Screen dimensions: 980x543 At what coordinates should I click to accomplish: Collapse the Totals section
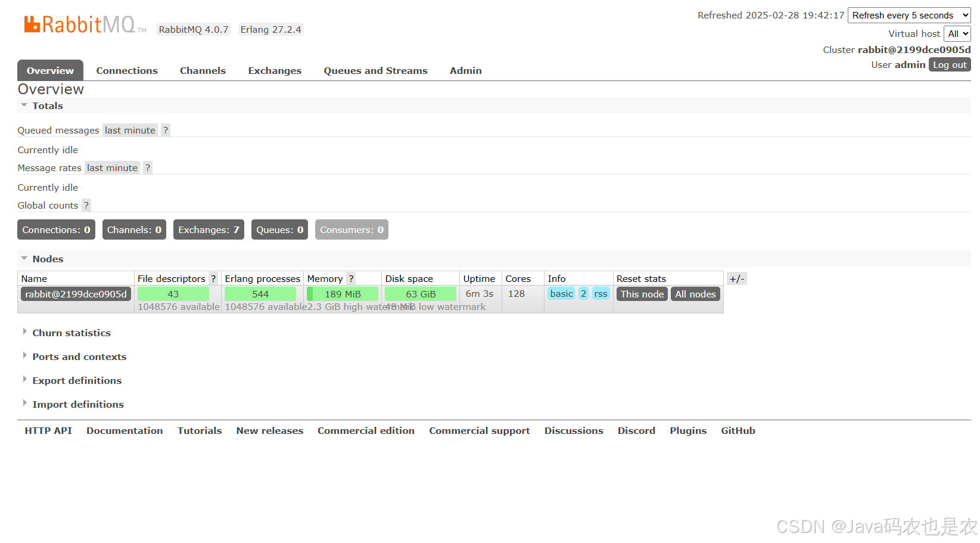[x=47, y=106]
